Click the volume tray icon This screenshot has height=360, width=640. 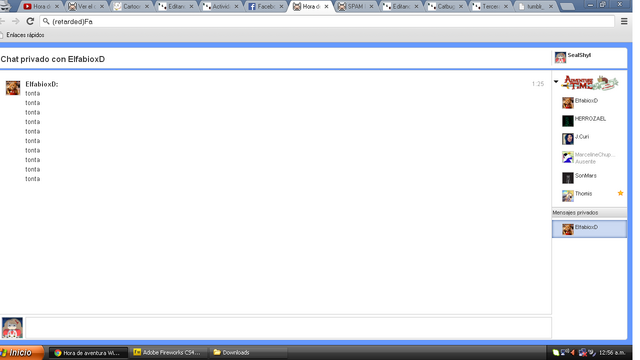(x=573, y=352)
